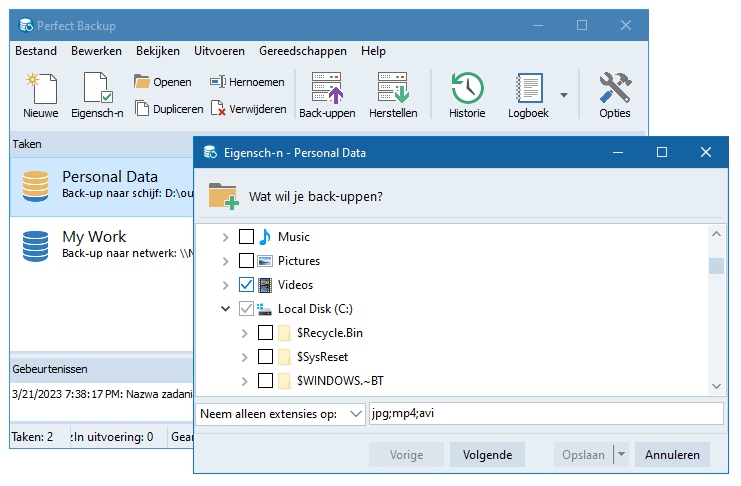Viewport: 741px width, 486px height.
Task: Click the Vorige button
Action: click(x=406, y=454)
